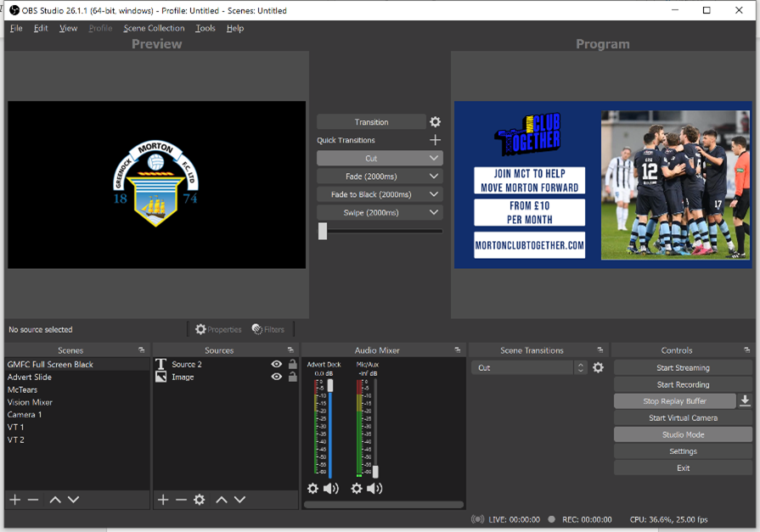Pop out the Scene Transitions dock
Viewport: 760px width, 532px height.
pyautogui.click(x=600, y=350)
